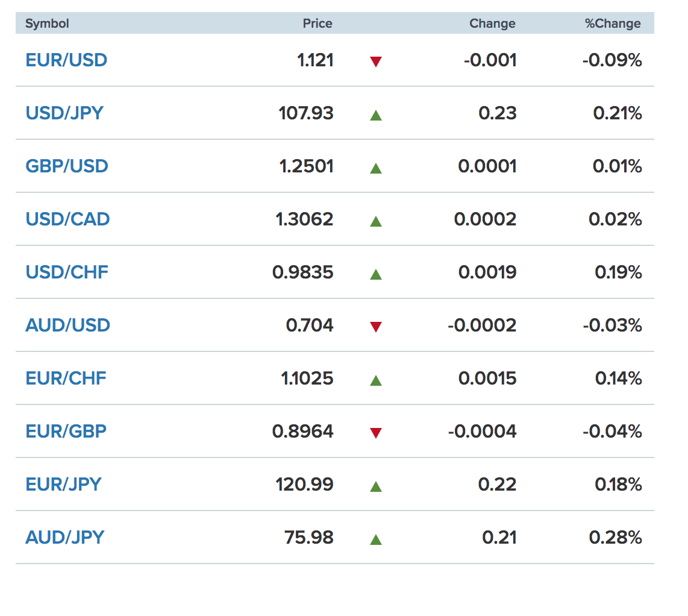Image resolution: width=688 pixels, height=616 pixels.
Task: Sort table by Symbol column header
Action: pos(47,24)
